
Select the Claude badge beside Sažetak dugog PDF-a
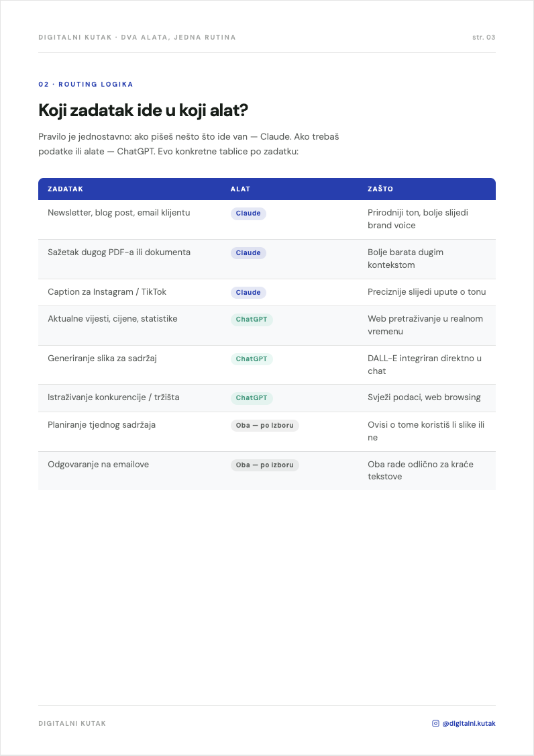pyautogui.click(x=248, y=253)
